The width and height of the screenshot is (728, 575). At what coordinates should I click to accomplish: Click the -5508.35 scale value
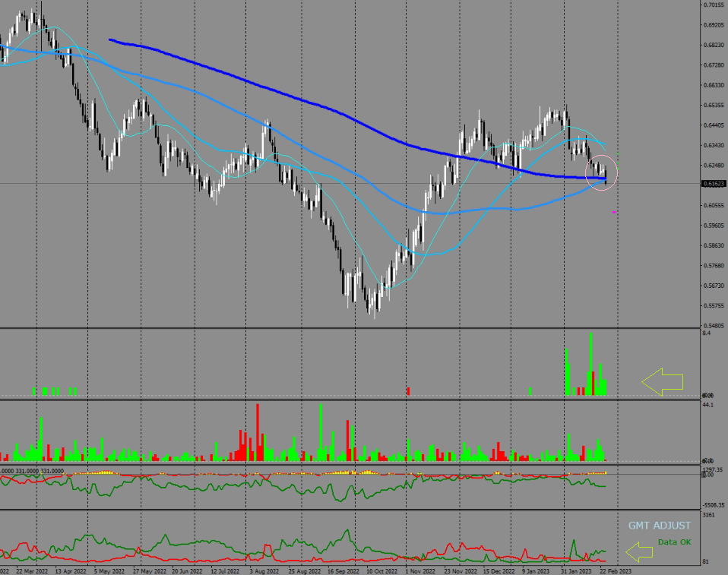click(713, 504)
